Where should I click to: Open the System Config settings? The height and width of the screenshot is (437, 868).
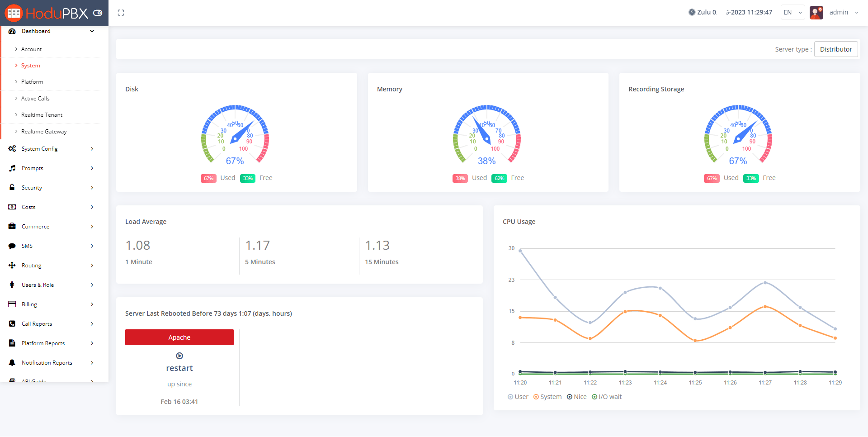(40, 148)
